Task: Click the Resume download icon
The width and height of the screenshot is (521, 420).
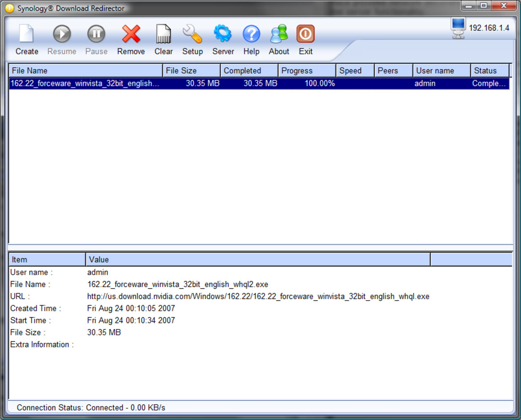Action: pyautogui.click(x=62, y=33)
